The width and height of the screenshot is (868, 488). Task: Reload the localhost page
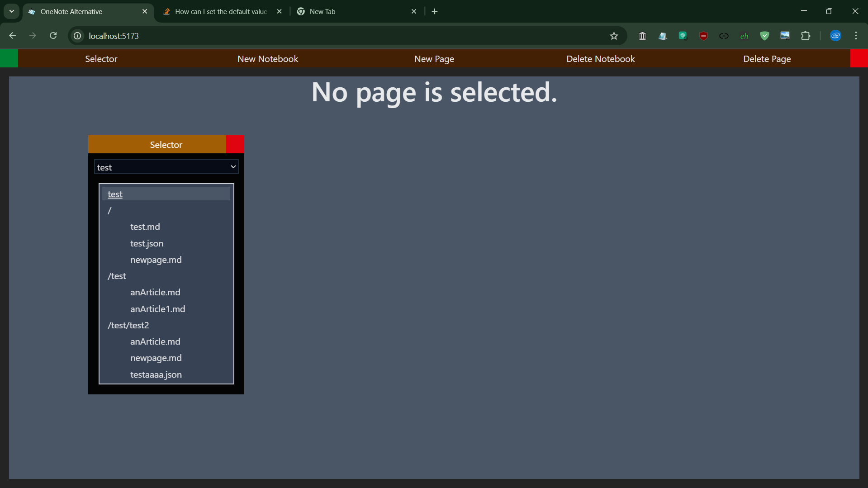coord(53,36)
